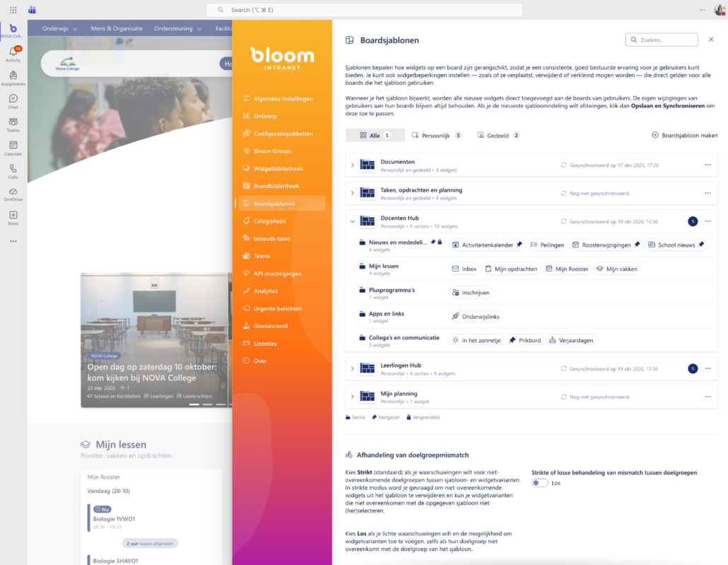
Task: Click the Inschrijven widget chip
Action: (471, 293)
